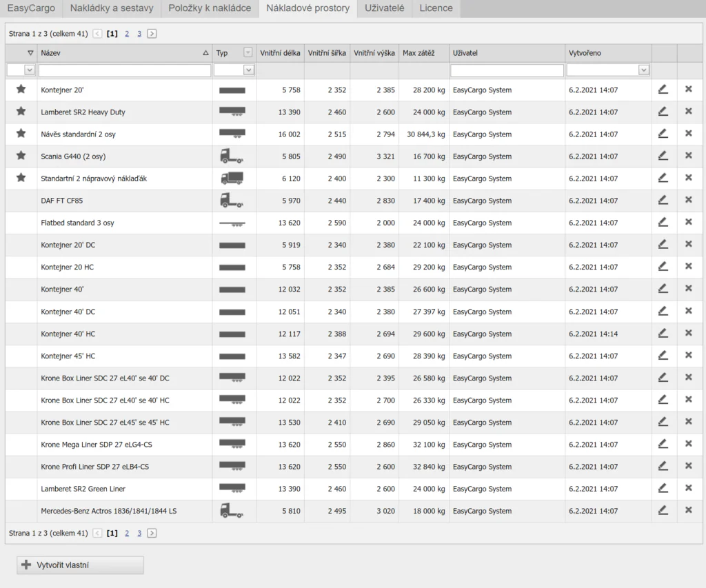Focus the Název filter text field

125,70
